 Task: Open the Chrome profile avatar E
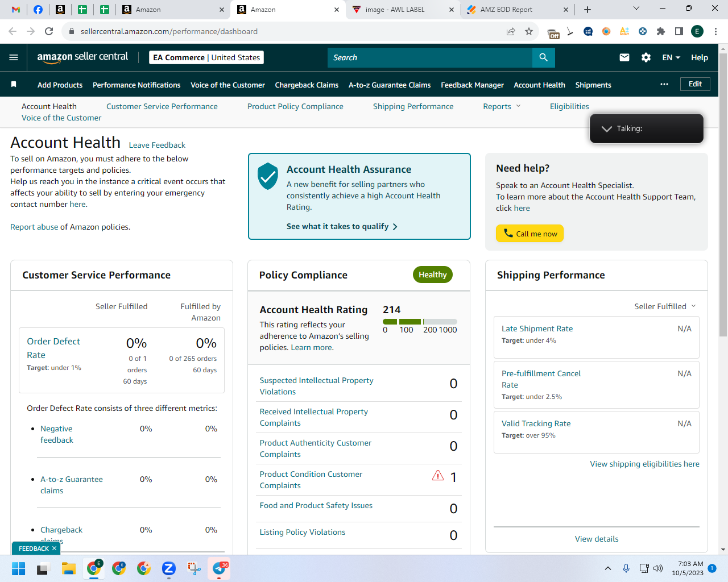pyautogui.click(x=697, y=31)
